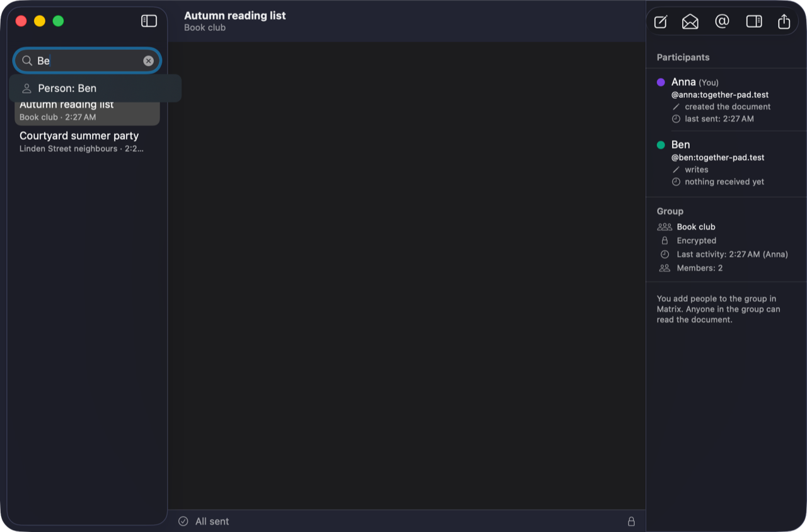Screen dimensions: 807x532
Task: Click '@anna:together-pad.test' address
Action: point(720,95)
